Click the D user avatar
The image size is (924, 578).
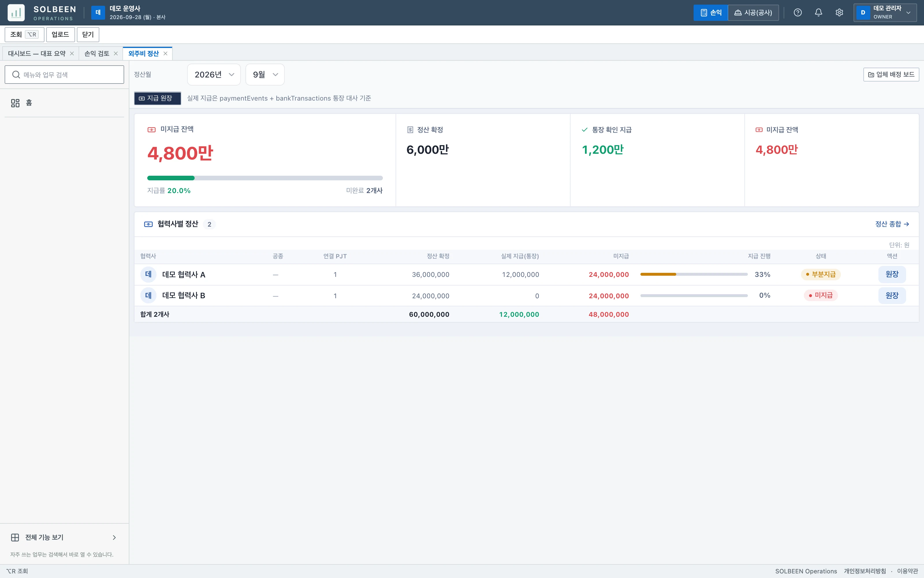(863, 13)
